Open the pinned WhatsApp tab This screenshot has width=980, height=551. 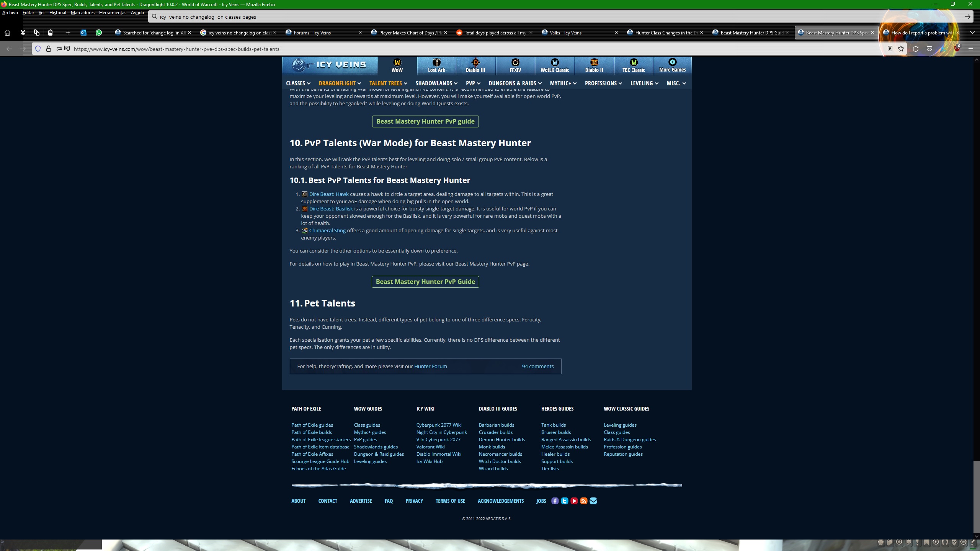[x=99, y=33]
